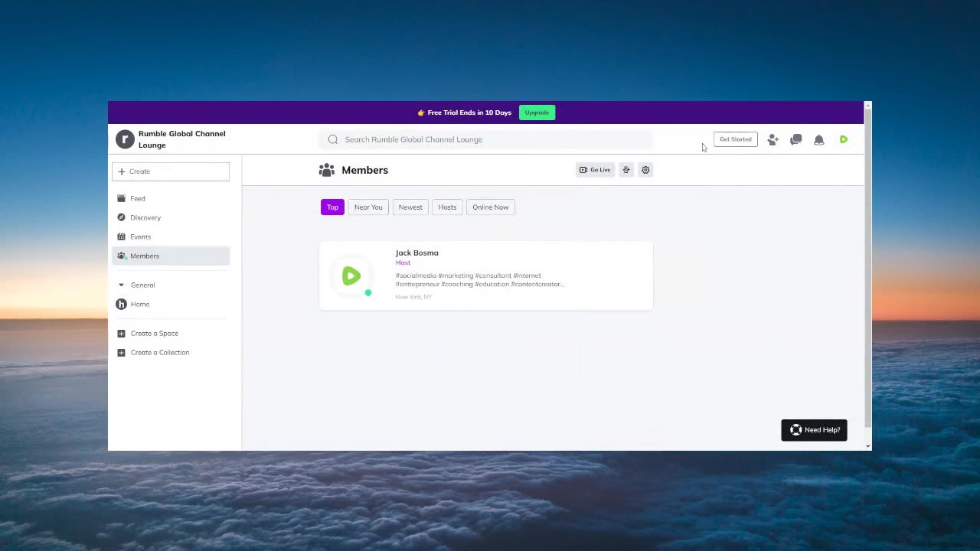Open the notifications bell
Screen dimensions: 980x551
(x=819, y=139)
